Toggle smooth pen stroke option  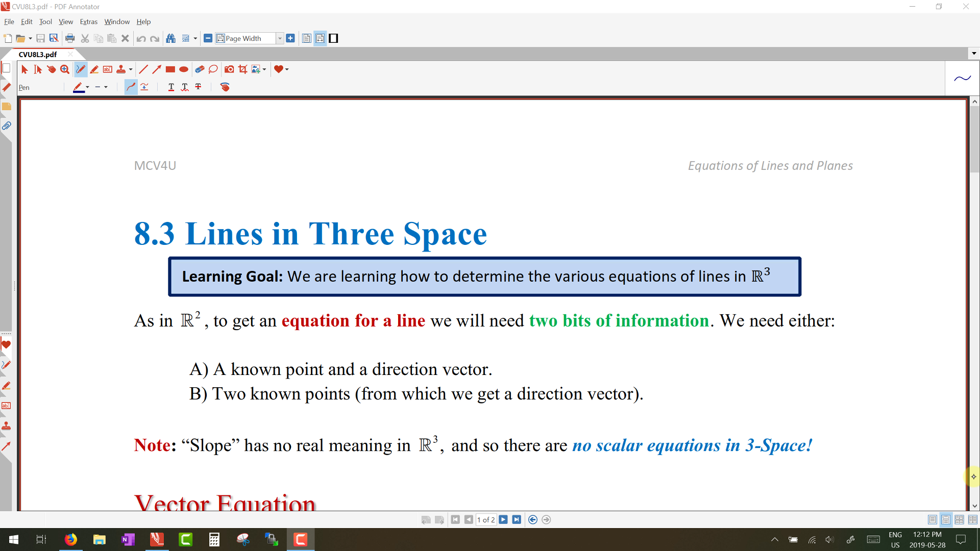[131, 87]
